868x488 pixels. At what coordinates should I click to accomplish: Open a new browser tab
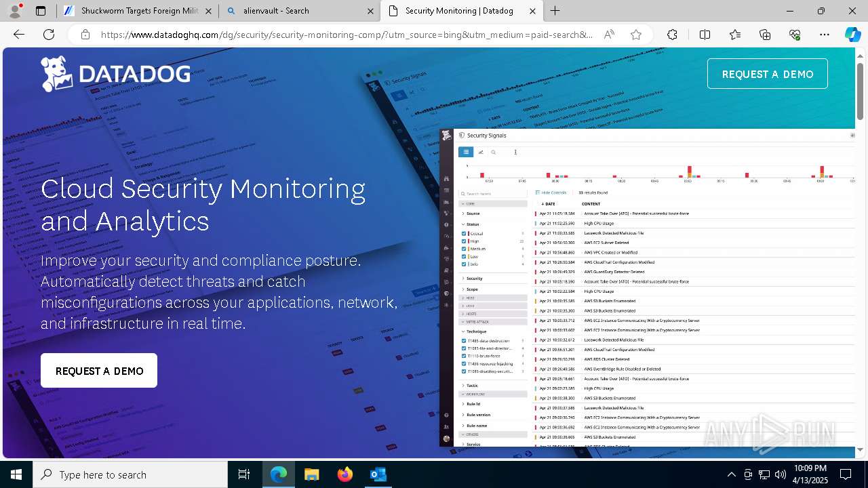tap(555, 11)
